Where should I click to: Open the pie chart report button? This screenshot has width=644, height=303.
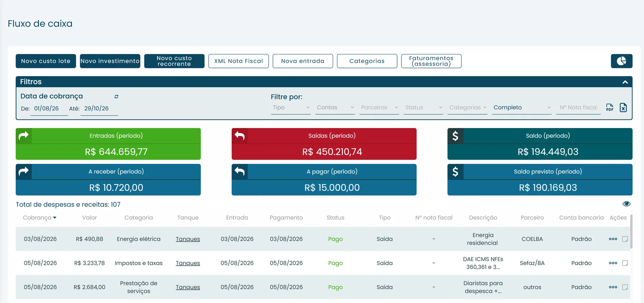point(621,61)
